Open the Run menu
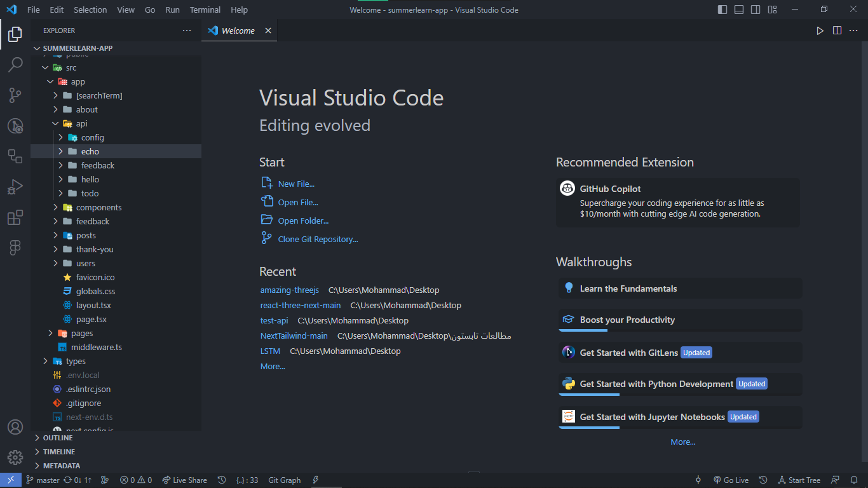This screenshot has width=868, height=488. (x=172, y=10)
